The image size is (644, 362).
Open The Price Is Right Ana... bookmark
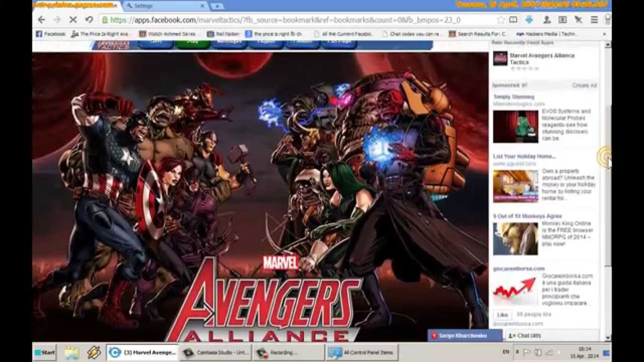coord(102,34)
